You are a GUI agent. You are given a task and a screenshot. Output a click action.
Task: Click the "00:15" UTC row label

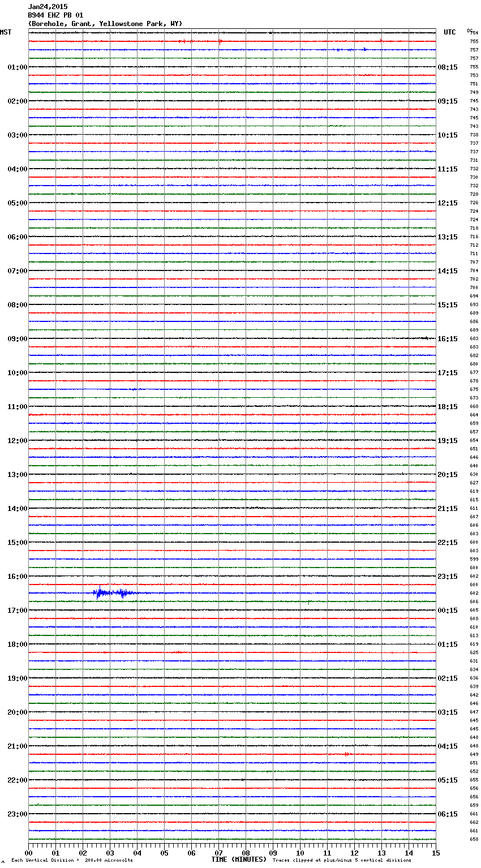click(x=448, y=611)
